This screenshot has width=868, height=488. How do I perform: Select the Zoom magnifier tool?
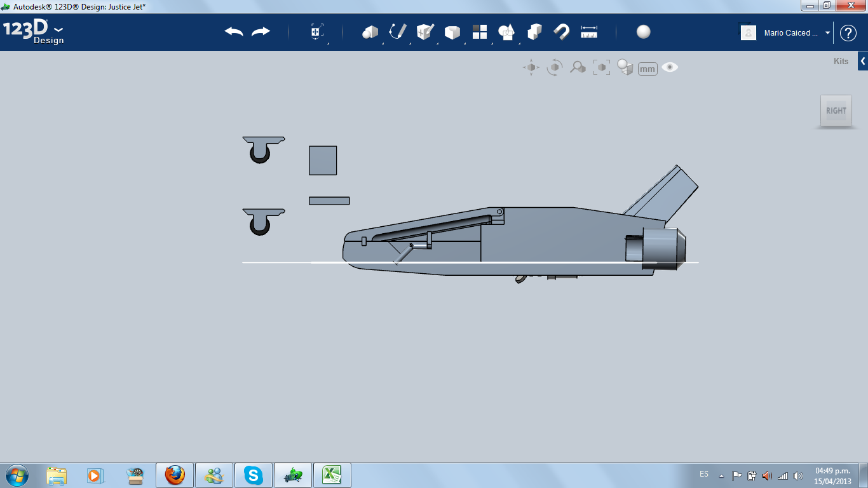point(578,67)
